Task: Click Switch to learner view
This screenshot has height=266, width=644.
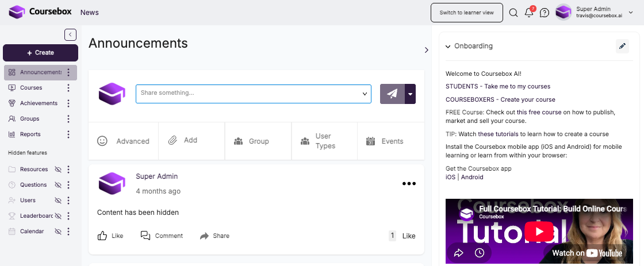Action: (466, 13)
